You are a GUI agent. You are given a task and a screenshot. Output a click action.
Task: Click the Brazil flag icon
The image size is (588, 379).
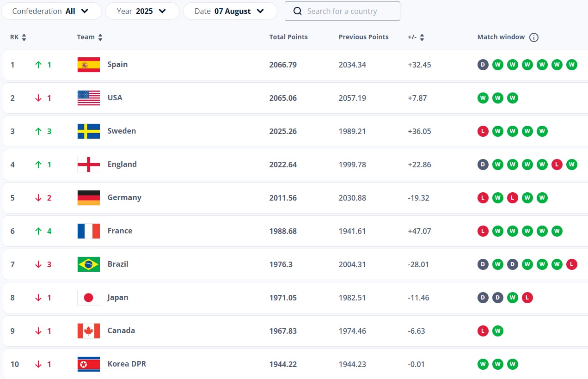pos(89,264)
